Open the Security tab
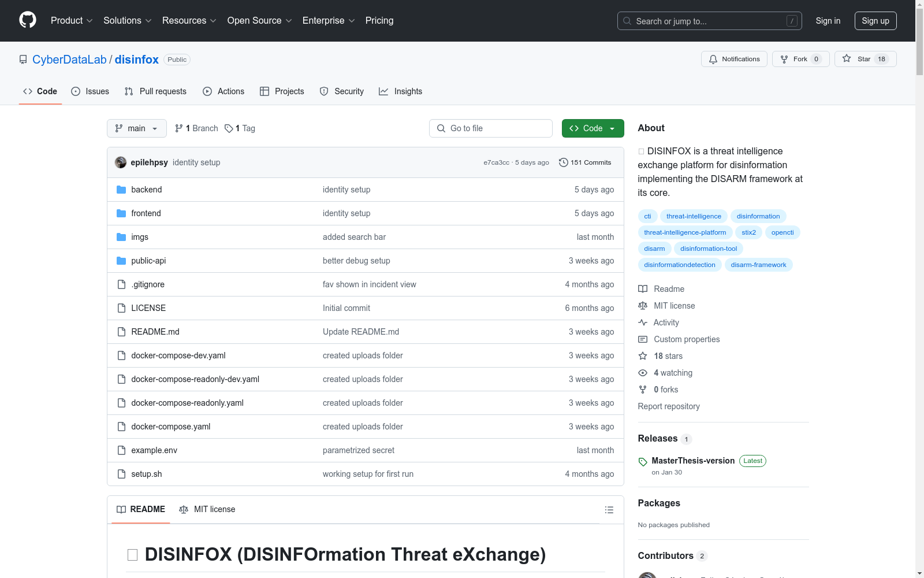 coord(342,91)
